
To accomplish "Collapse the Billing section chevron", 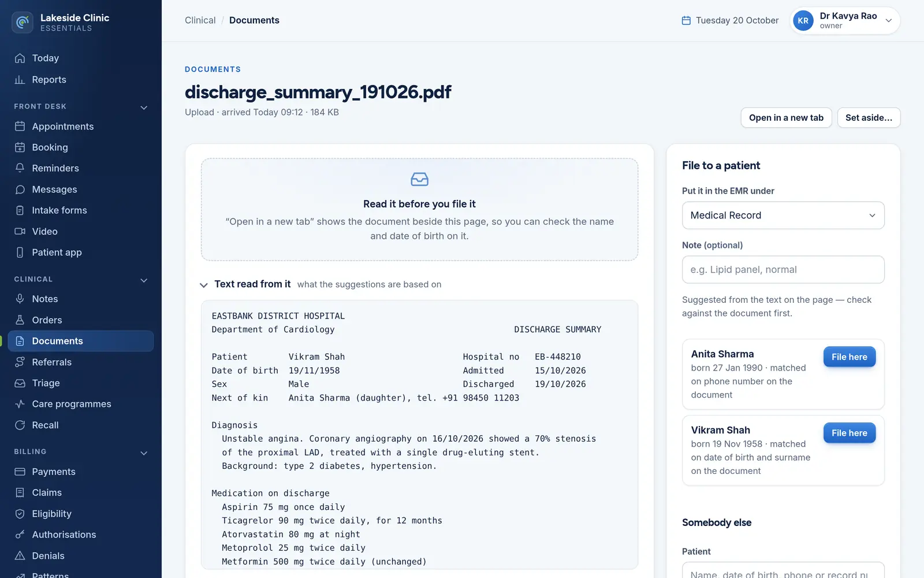I will click(x=144, y=453).
